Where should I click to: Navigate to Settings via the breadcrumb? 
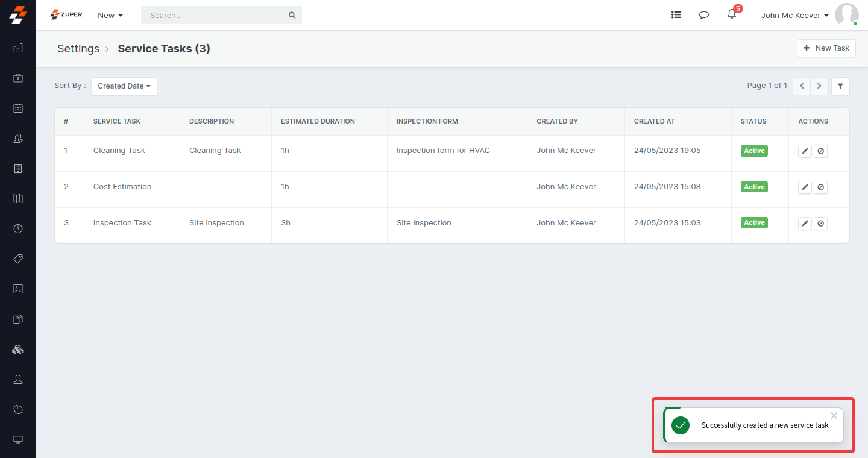tap(78, 48)
